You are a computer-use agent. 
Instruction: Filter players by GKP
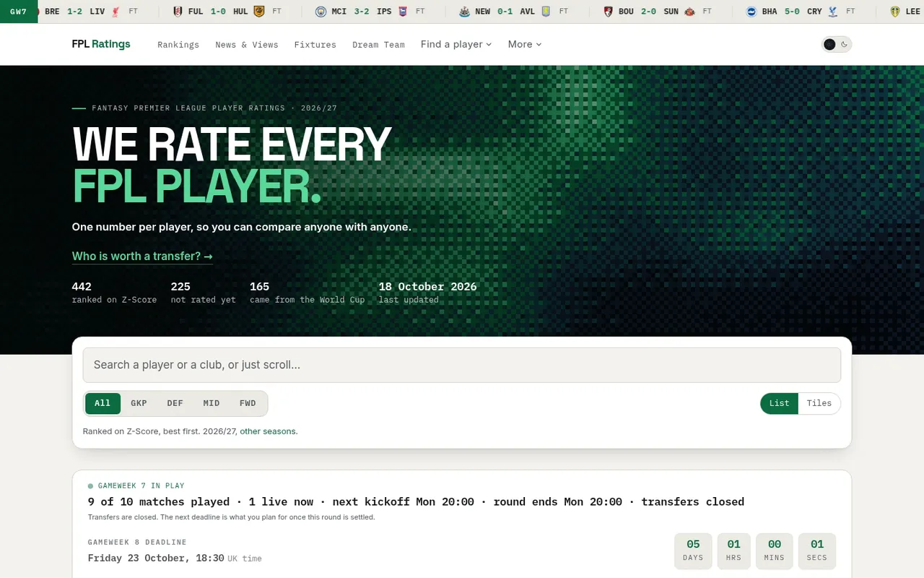(x=139, y=403)
